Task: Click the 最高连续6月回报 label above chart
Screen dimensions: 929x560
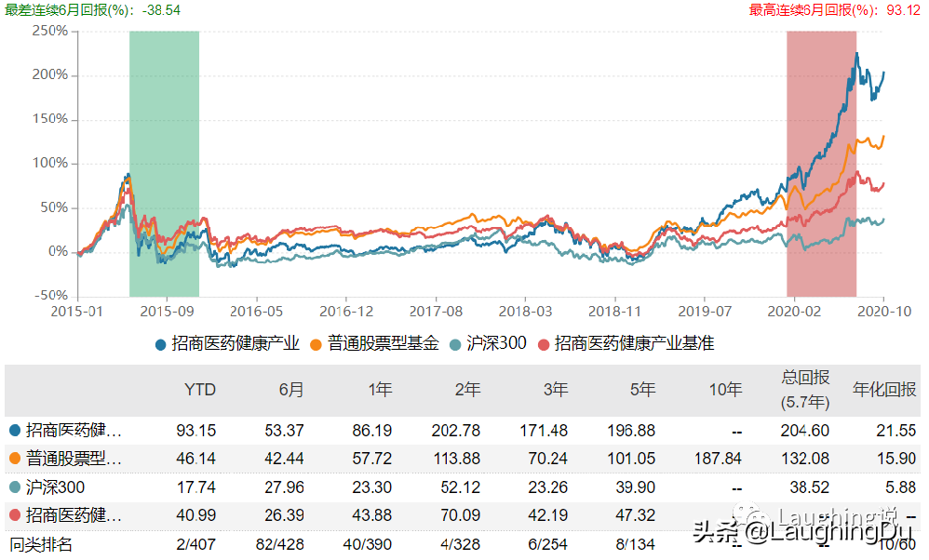Action: [835, 10]
